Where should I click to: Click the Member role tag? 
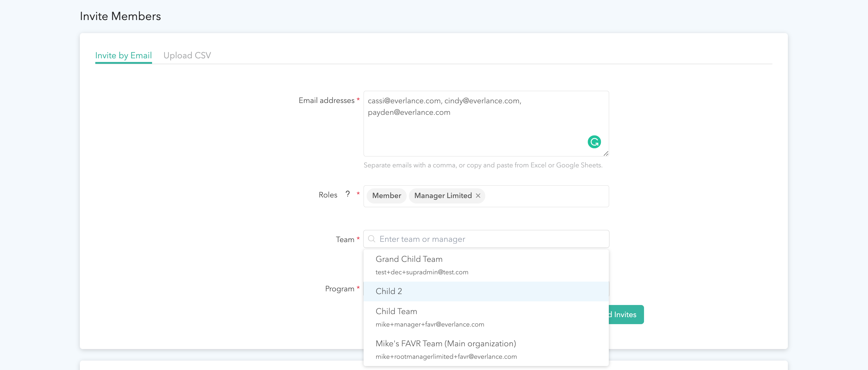[386, 196]
